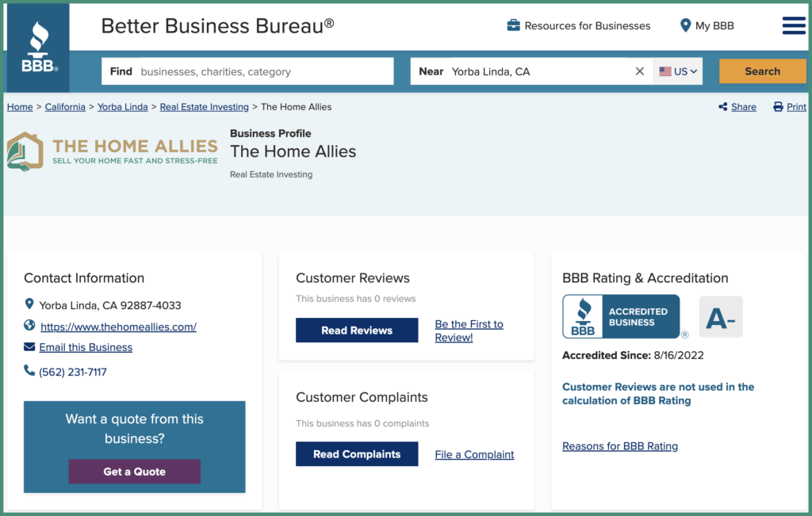
Task: Click the Real Estate Investing category under profile title
Action: tap(271, 174)
